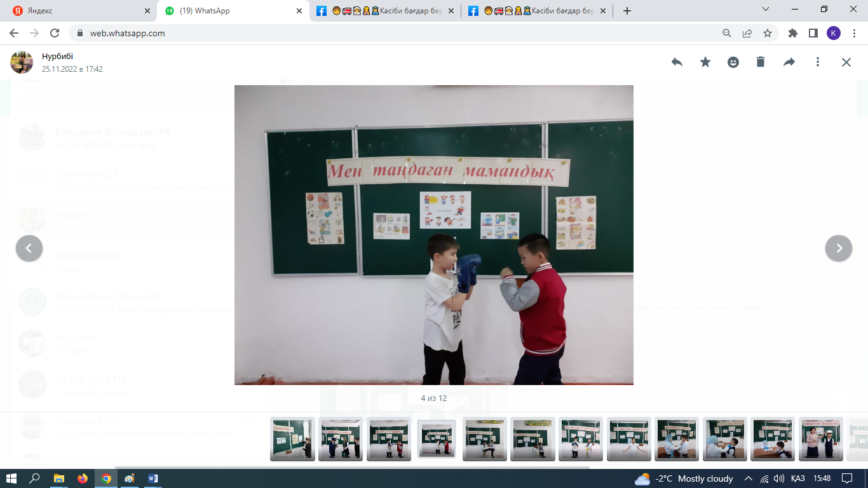The height and width of the screenshot is (488, 868).
Task: Click the 15:48 taskbar clock
Action: pos(822,478)
